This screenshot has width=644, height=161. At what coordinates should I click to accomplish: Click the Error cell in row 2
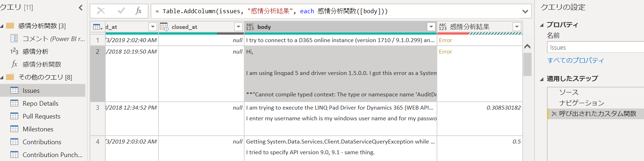[x=480, y=74]
